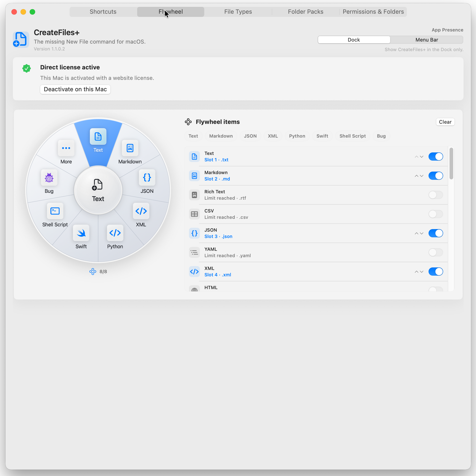
Task: Select the Swift bird icon on the flywheel
Action: (x=81, y=233)
